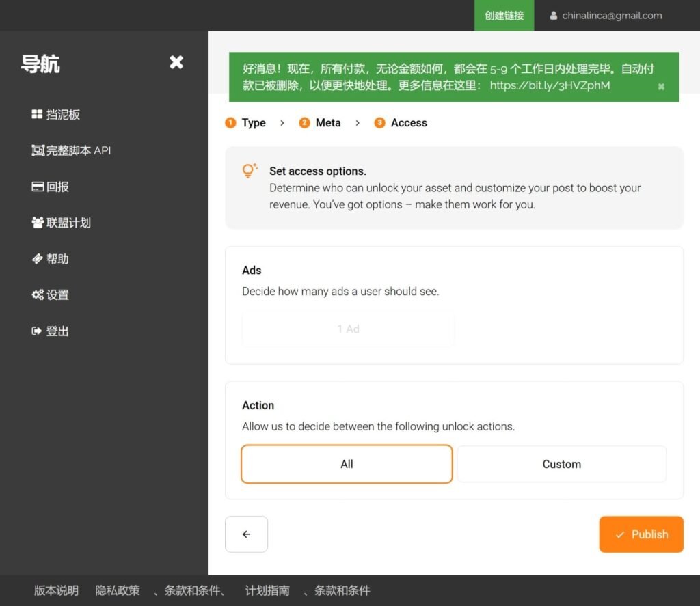Close the navigation sidebar with X
The height and width of the screenshot is (606, 700).
click(176, 63)
